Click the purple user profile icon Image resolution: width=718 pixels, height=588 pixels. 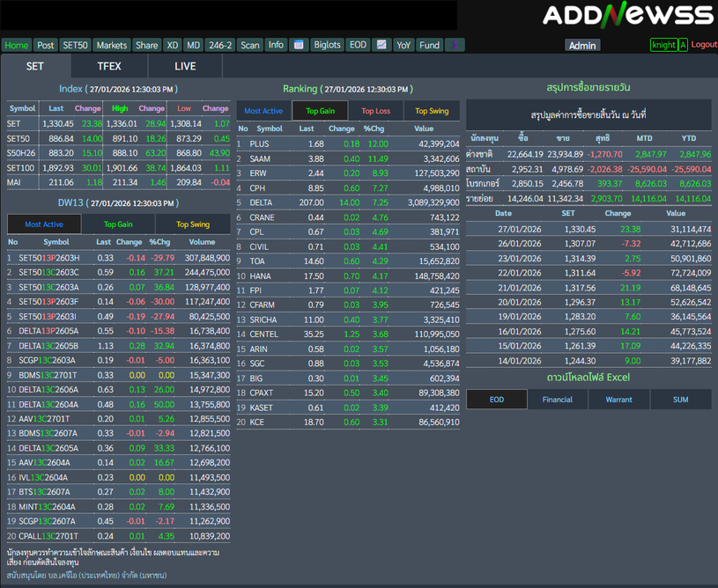(x=455, y=45)
